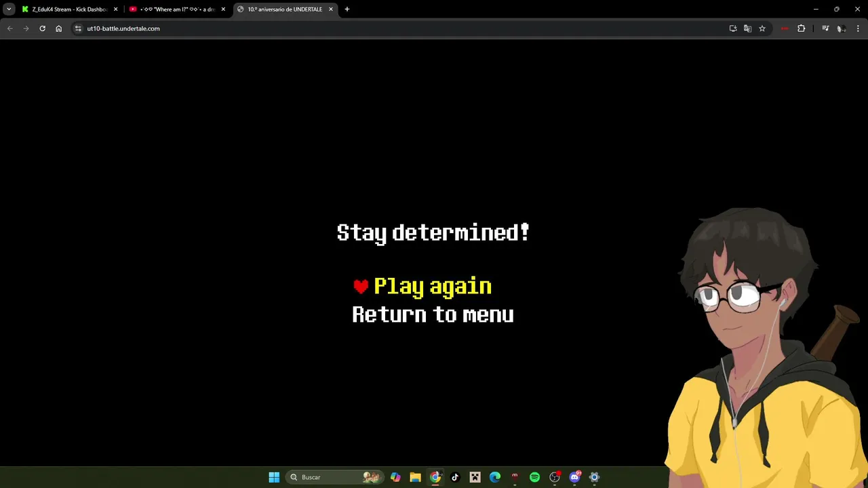The image size is (868, 488).
Task: Open Spotify from the taskbar
Action: point(534,477)
